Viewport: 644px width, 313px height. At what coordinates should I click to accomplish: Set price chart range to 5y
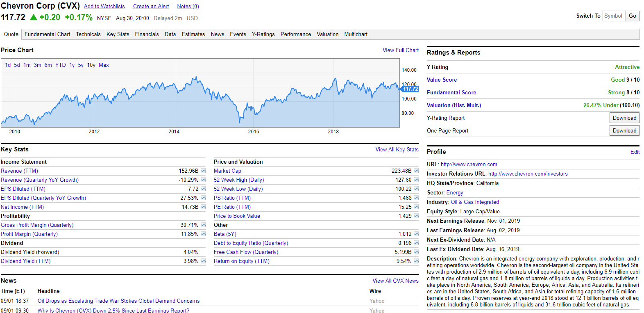pyautogui.click(x=81, y=65)
